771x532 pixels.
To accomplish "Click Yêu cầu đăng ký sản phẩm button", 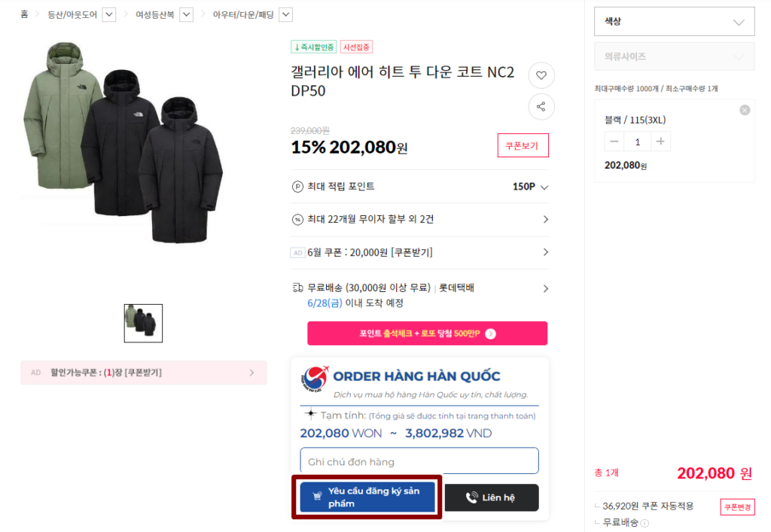I will (x=367, y=497).
